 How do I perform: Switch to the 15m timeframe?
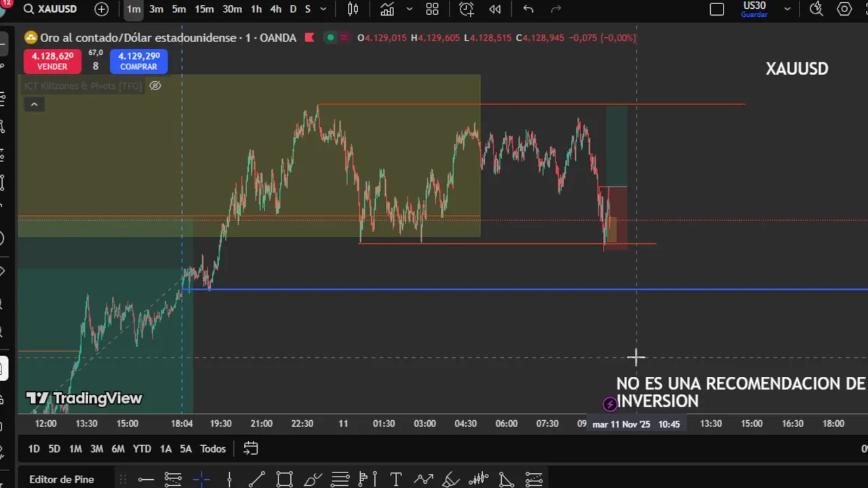[x=204, y=9]
